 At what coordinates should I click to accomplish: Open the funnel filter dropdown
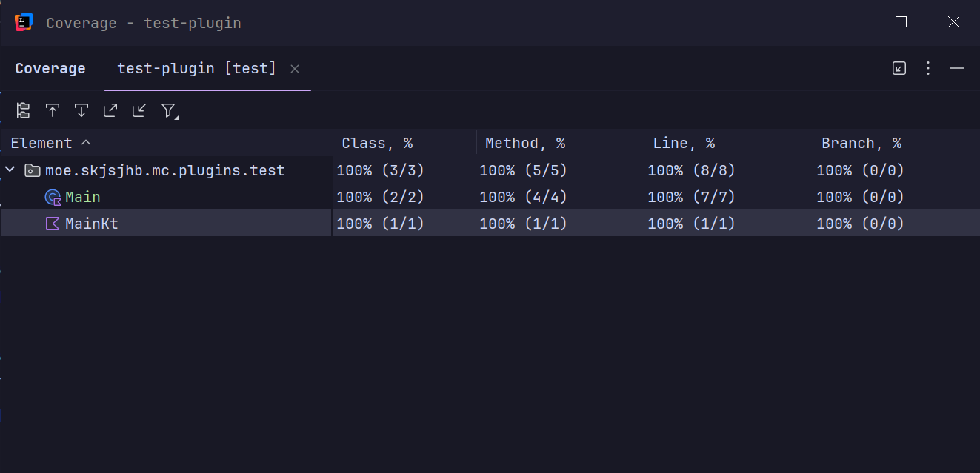[169, 111]
